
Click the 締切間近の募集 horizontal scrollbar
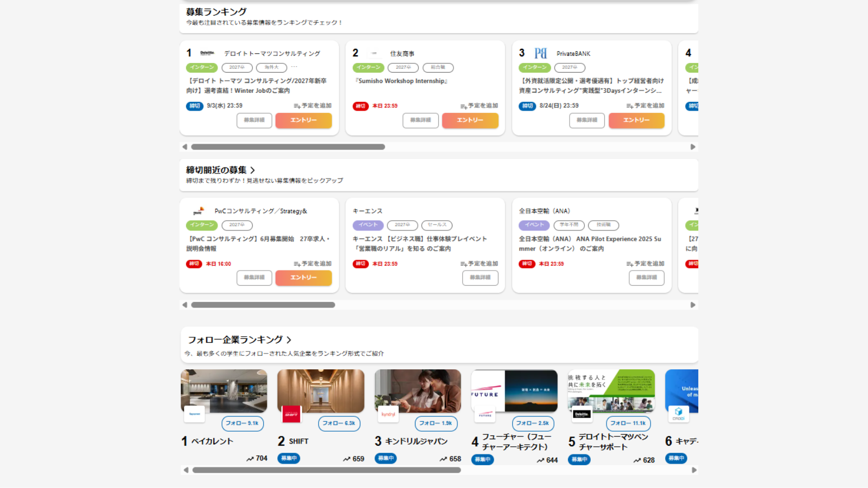coord(263,305)
